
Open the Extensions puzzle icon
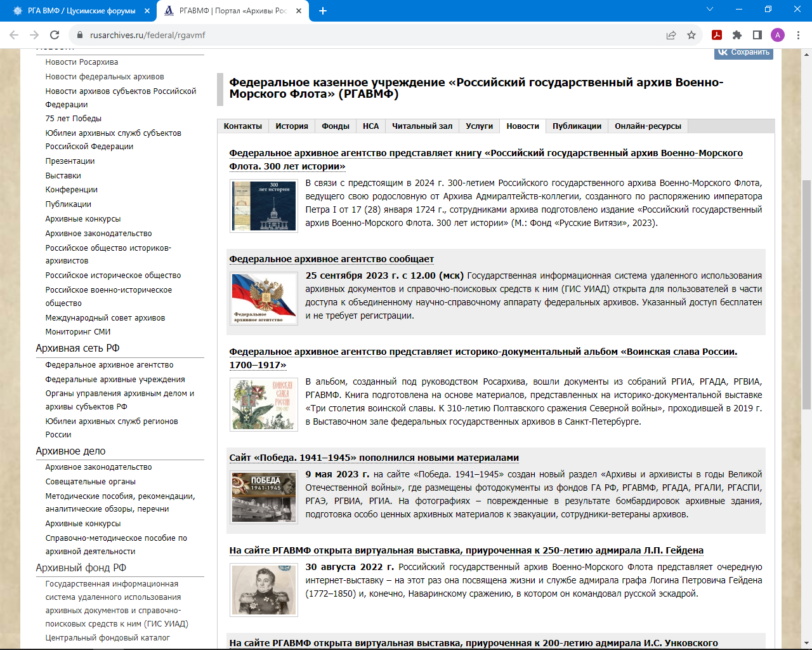(x=737, y=35)
